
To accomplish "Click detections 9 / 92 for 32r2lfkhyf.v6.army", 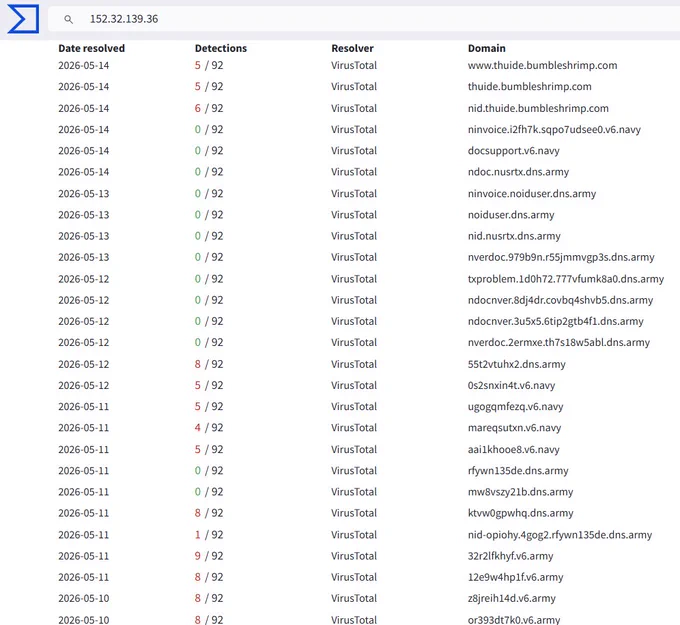I will point(209,557).
